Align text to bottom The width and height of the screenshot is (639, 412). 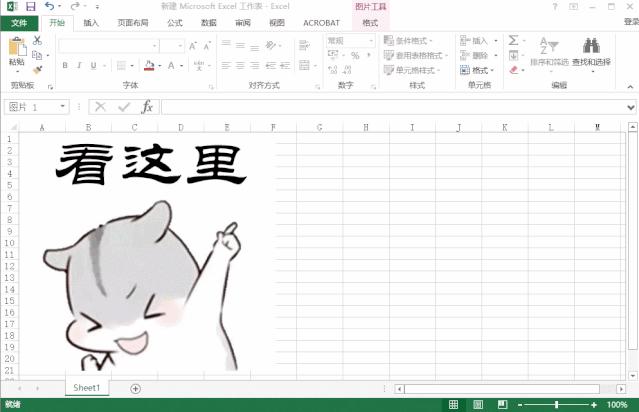[x=255, y=46]
